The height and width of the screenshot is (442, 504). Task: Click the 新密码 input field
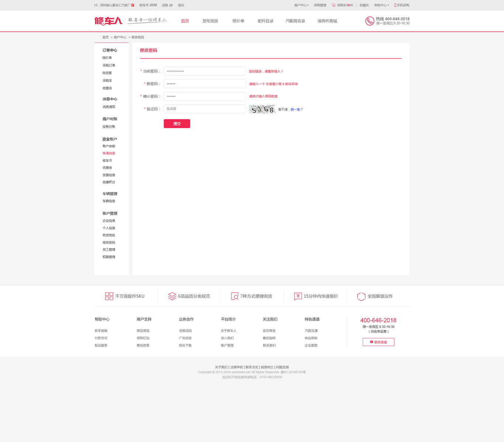click(204, 84)
